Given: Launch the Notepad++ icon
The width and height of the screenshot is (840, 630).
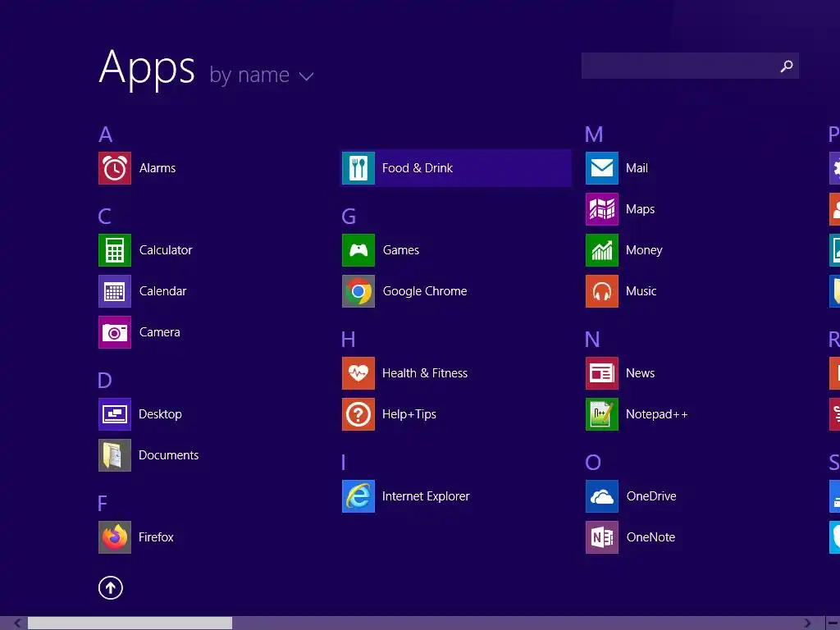Looking at the screenshot, I should 602,414.
